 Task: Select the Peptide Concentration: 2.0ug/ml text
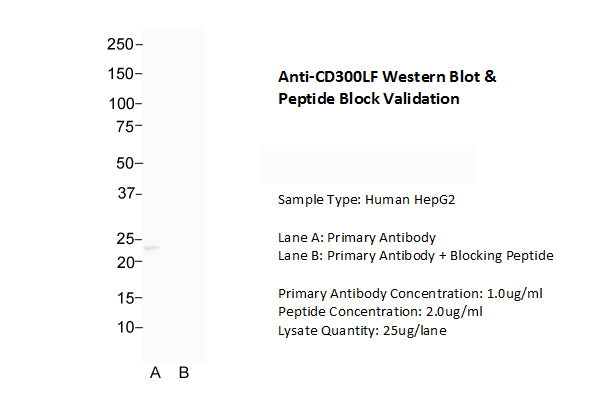click(380, 312)
